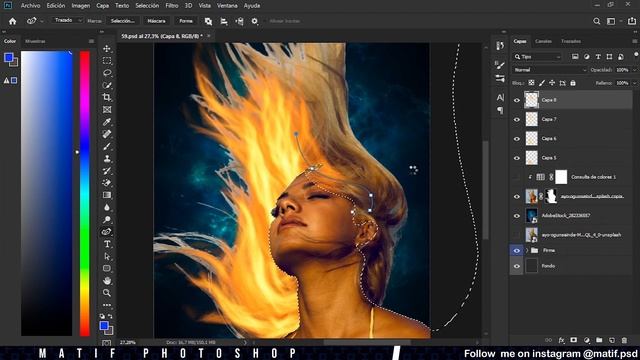Image resolution: width=640 pixels, height=360 pixels.
Task: Select the Curvature Pen tool in toolbar
Action: [x=107, y=232]
